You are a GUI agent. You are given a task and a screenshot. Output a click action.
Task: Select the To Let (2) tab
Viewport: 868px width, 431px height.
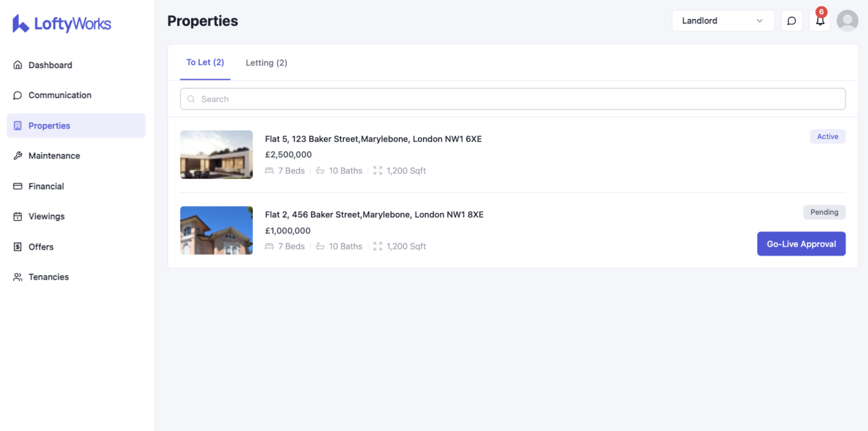coord(205,62)
